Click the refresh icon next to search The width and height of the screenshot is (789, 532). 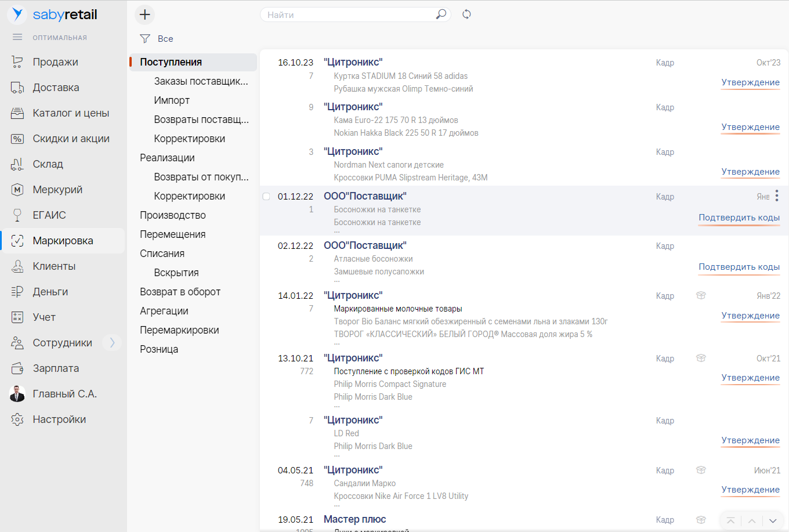466,15
